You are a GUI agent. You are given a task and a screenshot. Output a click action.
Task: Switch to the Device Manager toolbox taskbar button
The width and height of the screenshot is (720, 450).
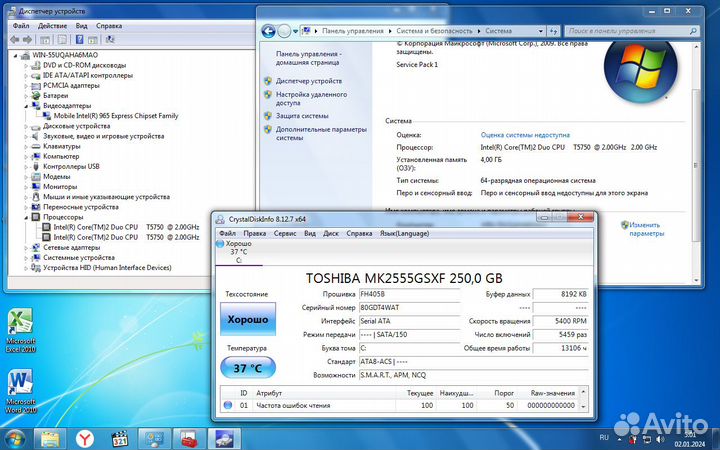click(189, 439)
